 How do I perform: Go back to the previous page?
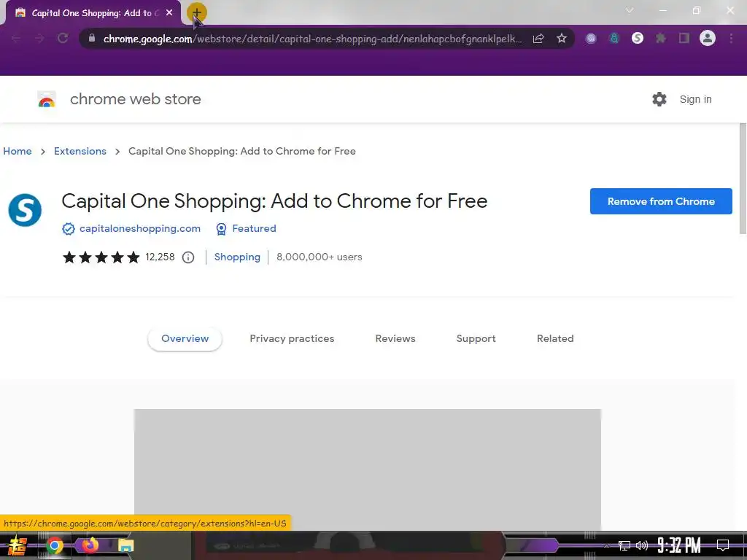[x=16, y=39]
